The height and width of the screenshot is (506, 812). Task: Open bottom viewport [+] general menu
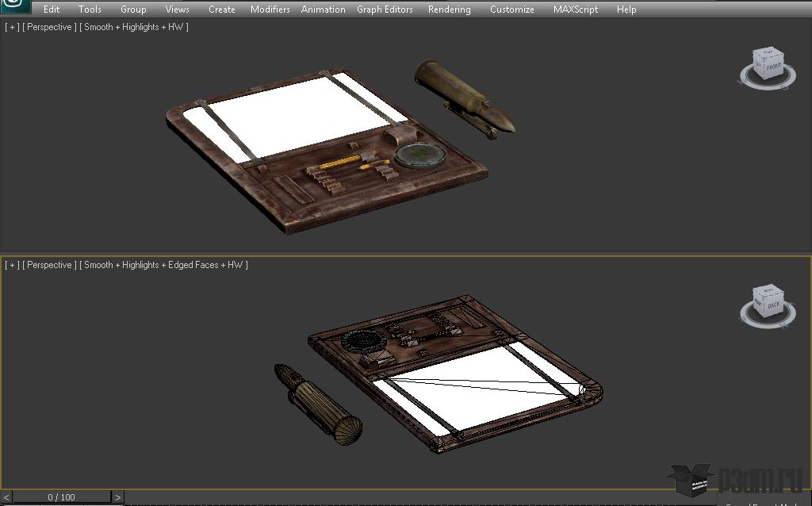coord(12,265)
